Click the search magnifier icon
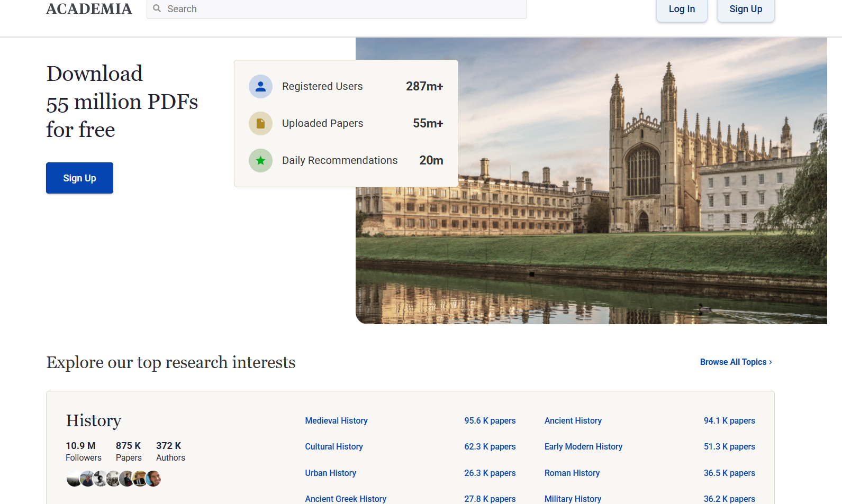The width and height of the screenshot is (842, 504). coord(157,8)
